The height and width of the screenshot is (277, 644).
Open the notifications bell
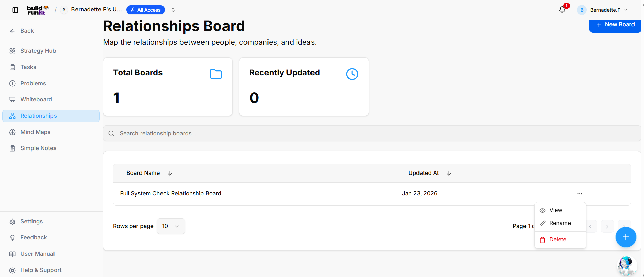[x=562, y=10]
